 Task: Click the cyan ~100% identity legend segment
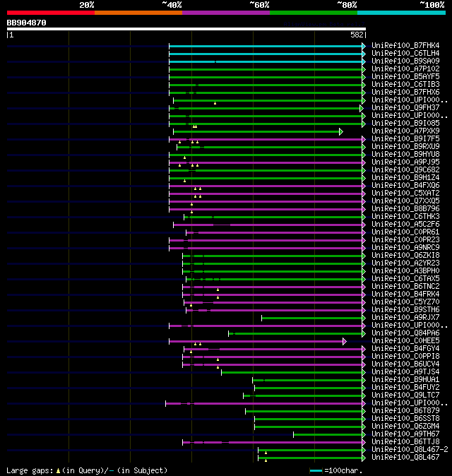[x=402, y=13]
